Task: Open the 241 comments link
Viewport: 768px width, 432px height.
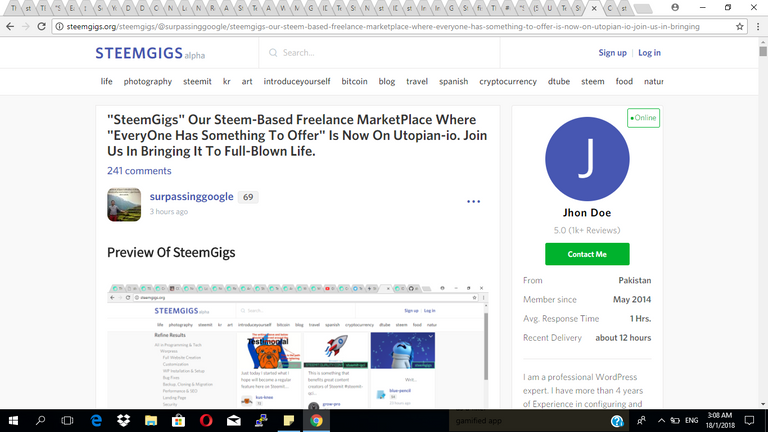Action: tap(139, 171)
